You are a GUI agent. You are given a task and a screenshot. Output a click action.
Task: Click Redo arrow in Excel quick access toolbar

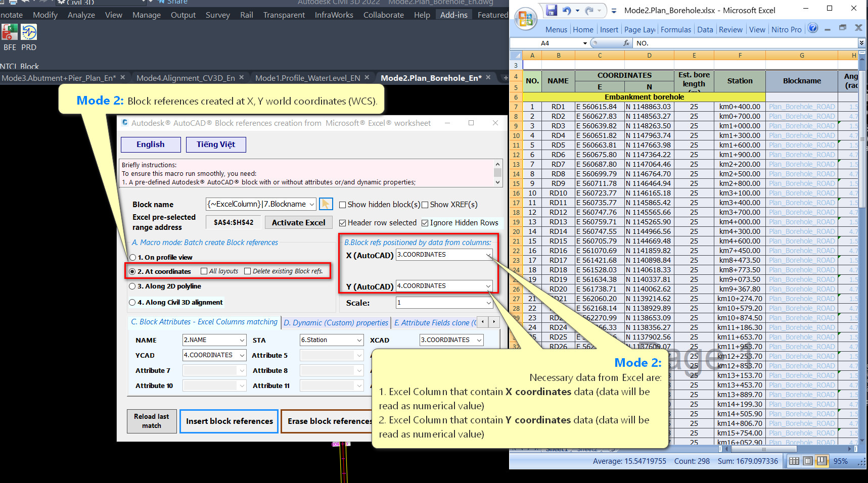(x=589, y=10)
